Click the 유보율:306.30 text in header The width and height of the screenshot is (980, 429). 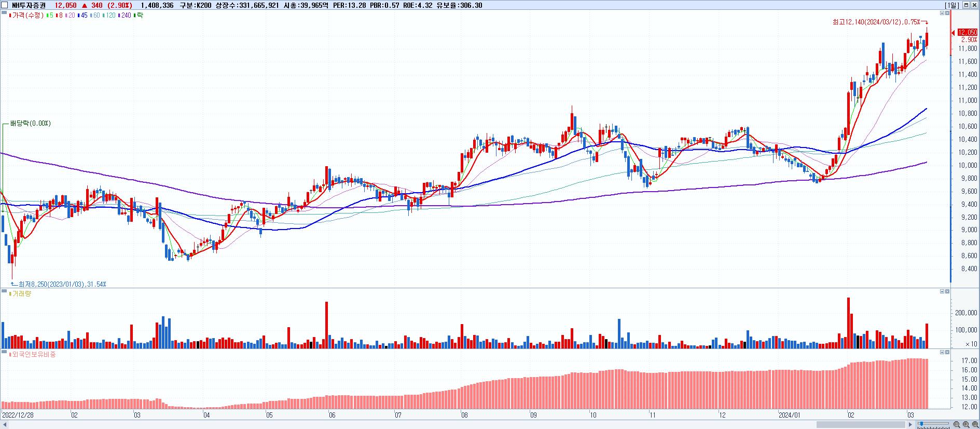pyautogui.click(x=460, y=5)
